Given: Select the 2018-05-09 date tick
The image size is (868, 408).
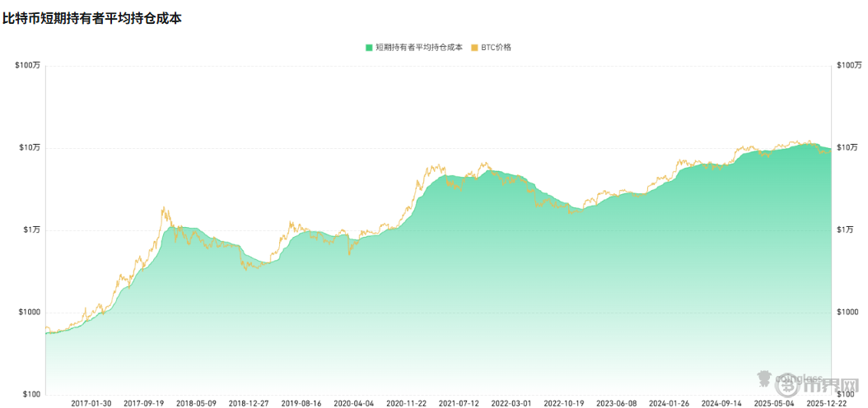Looking at the screenshot, I should click(196, 403).
